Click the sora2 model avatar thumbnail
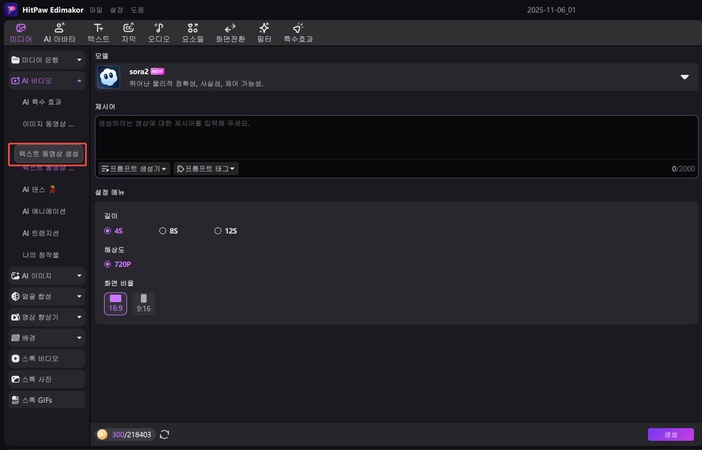The width and height of the screenshot is (702, 450). pyautogui.click(x=109, y=77)
